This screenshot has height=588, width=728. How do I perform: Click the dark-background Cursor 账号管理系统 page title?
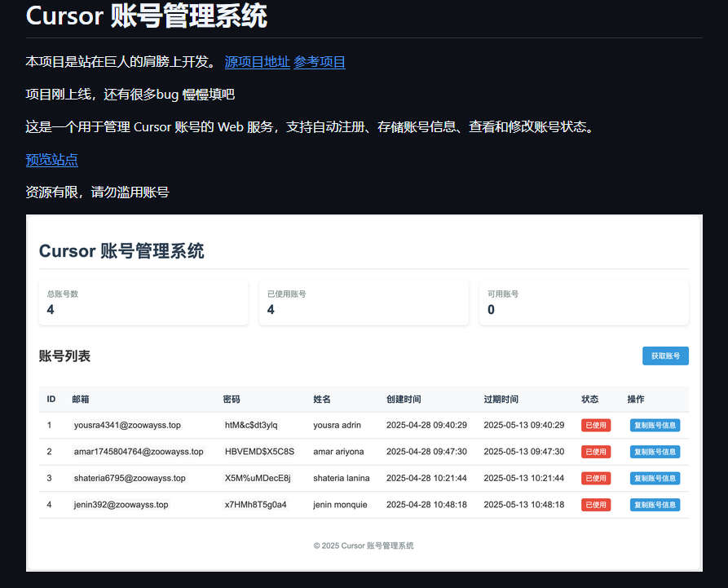147,15
